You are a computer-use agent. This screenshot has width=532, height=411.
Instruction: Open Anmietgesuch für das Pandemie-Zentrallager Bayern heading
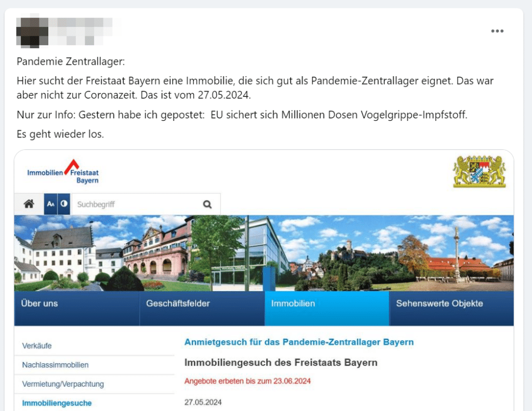299,342
